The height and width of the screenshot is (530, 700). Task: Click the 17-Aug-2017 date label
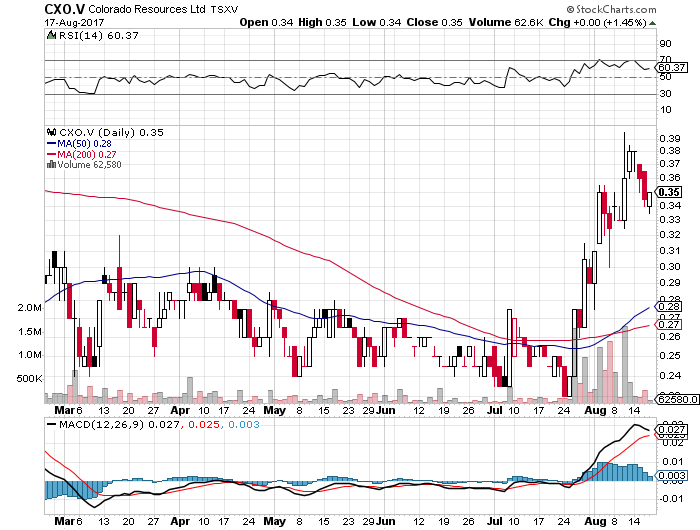coord(74,22)
